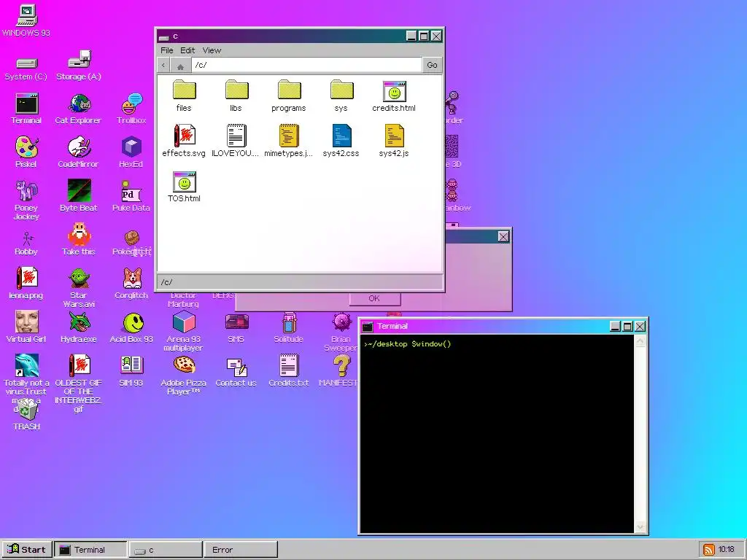This screenshot has width=747, height=560.
Task: Click Terminal scrollbar down arrow
Action: tap(640, 526)
